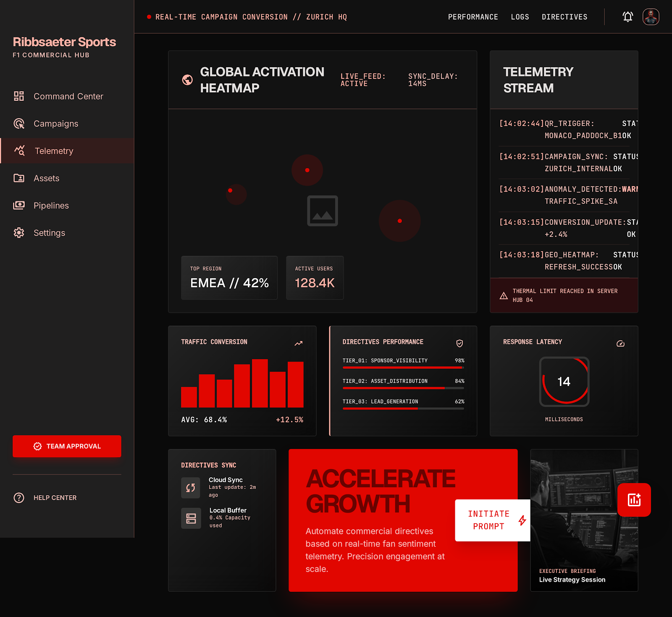Screen dimensions: 672x617
Task: Click the Help Center question mark icon
Action: tap(19, 498)
